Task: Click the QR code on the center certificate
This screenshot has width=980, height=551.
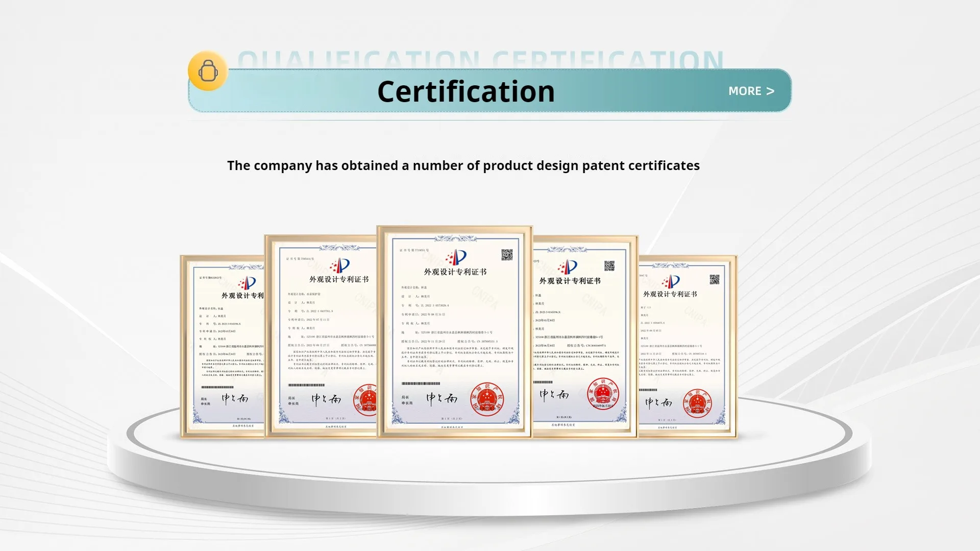Action: point(507,255)
